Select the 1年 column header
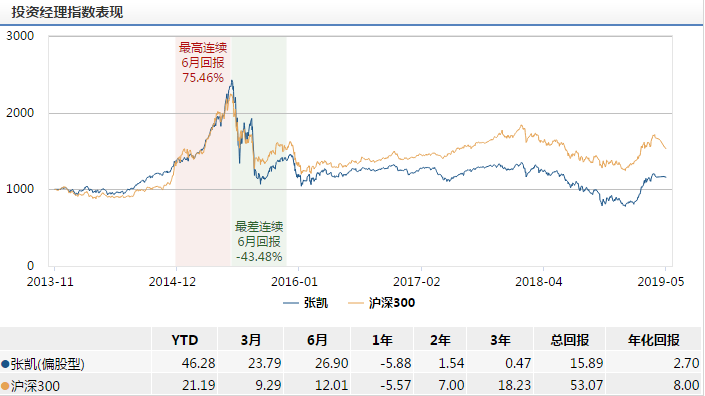This screenshot has height=396, width=705. 382,340
